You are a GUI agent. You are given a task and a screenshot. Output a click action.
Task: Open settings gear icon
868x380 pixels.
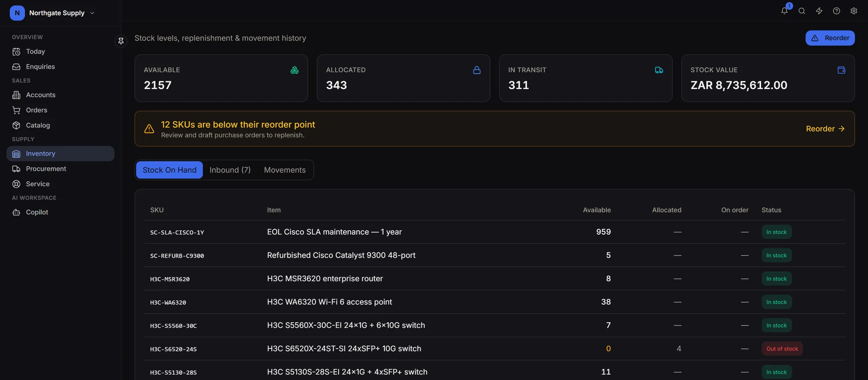pos(854,11)
